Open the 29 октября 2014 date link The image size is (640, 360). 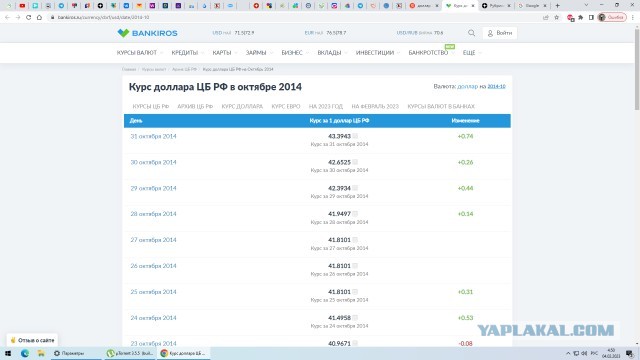coord(153,188)
